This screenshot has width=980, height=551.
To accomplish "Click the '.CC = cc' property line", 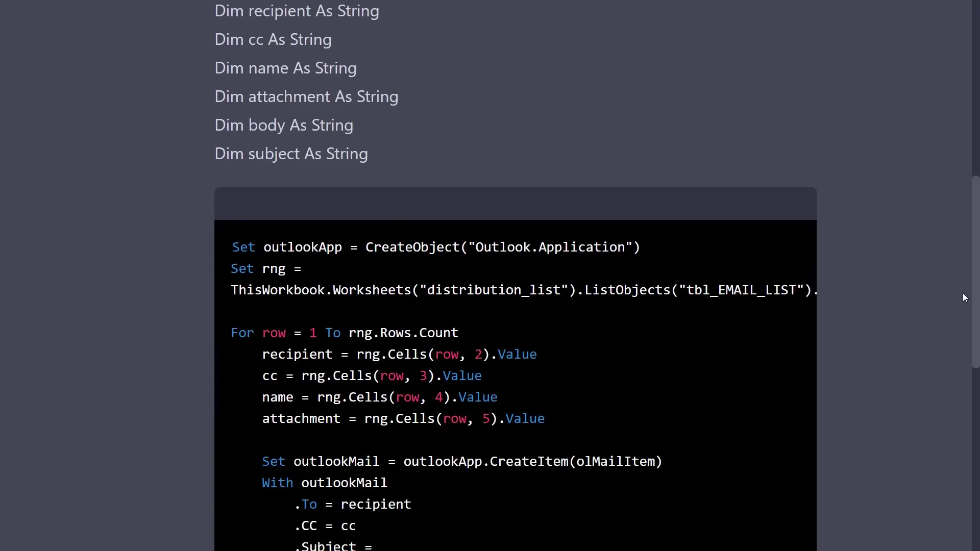I will (x=325, y=525).
